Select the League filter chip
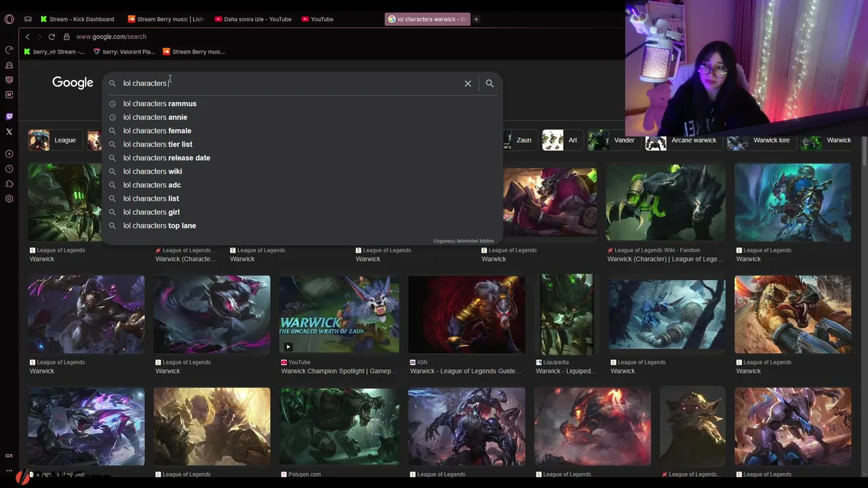868x488 pixels. (55, 140)
